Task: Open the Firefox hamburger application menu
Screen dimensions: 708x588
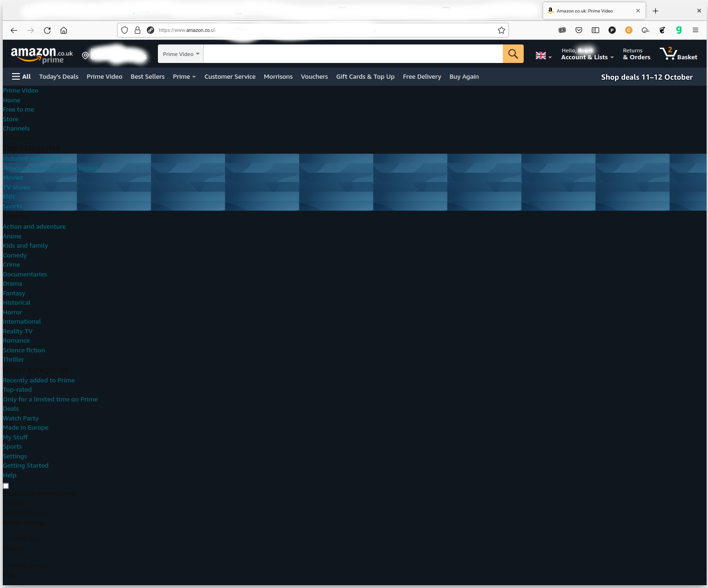Action: [695, 30]
